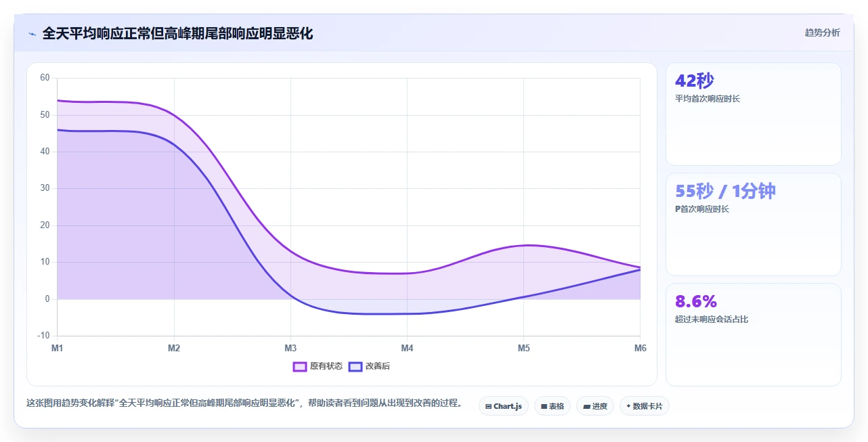The height and width of the screenshot is (442, 868).
Task: Click the M2 axis label
Action: [174, 348]
